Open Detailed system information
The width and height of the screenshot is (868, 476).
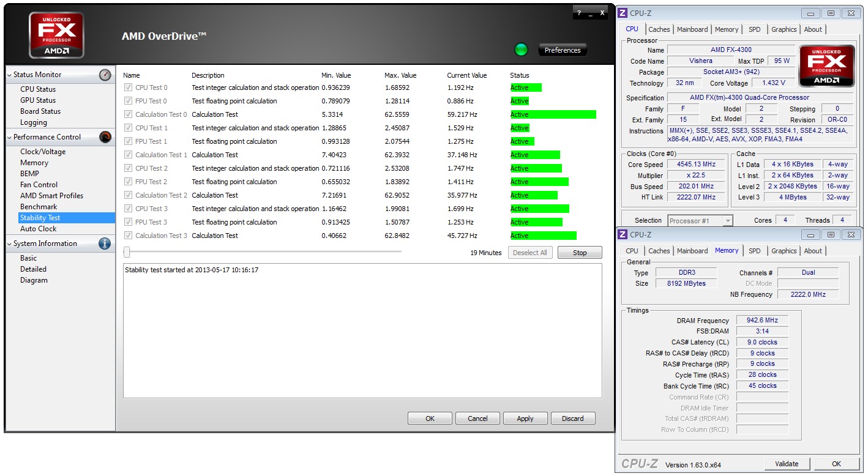pyautogui.click(x=34, y=269)
